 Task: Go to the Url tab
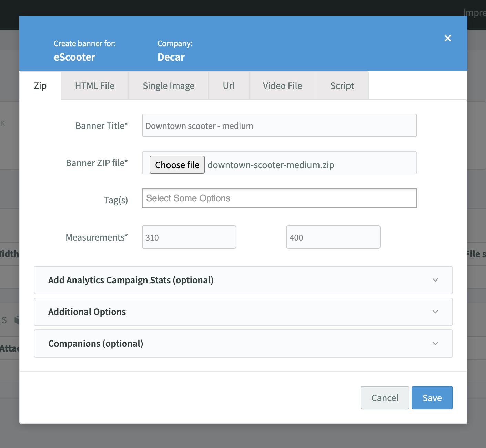[x=229, y=86]
